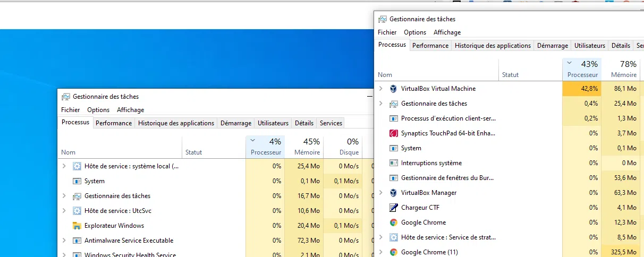Click Chargeur CTF pen icon
Viewport: 644px width, 257px height.
point(394,208)
